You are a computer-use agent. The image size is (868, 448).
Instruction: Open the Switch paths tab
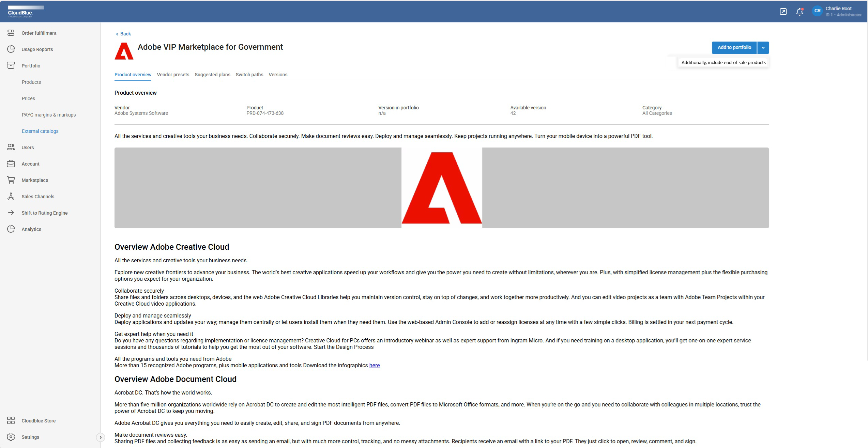249,75
